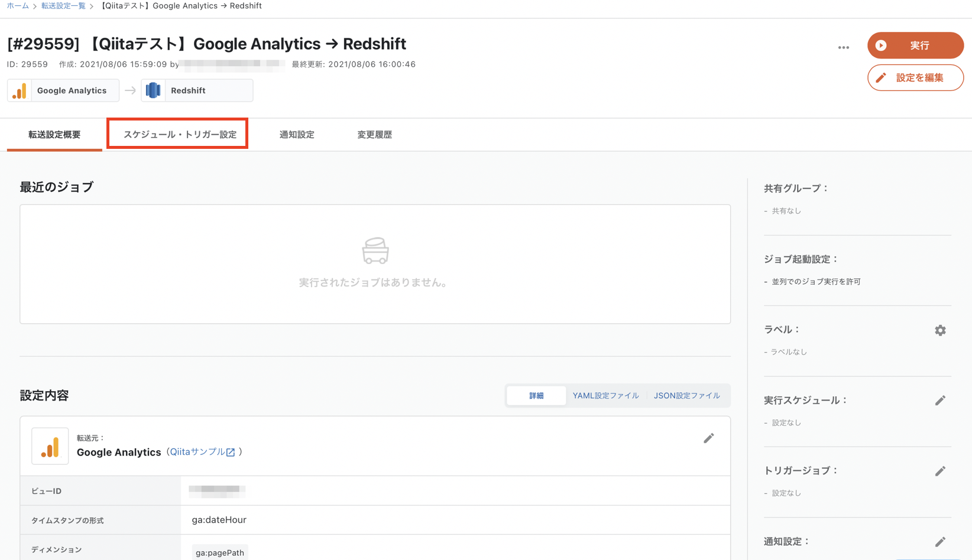Click 実行されたジョブはありません message

(374, 283)
